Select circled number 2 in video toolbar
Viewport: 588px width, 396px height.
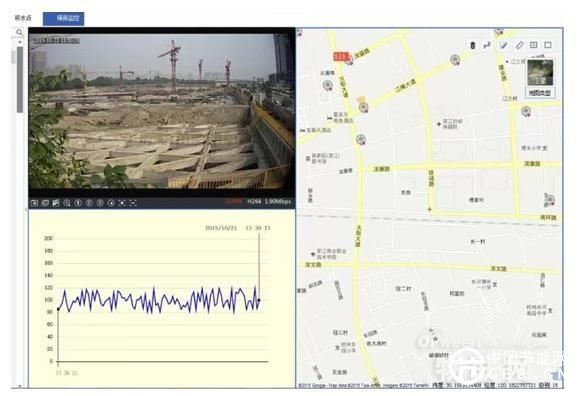(x=89, y=203)
